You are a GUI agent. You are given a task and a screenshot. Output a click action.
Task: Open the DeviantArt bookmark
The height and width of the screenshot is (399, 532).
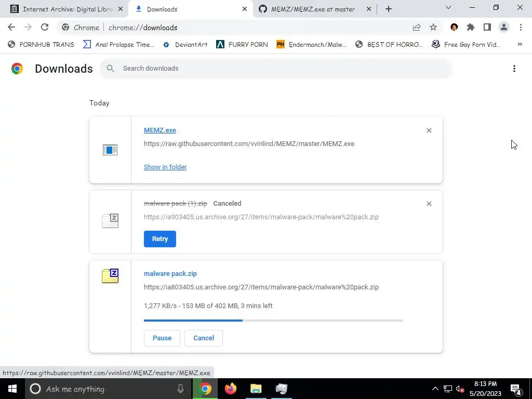click(x=185, y=45)
